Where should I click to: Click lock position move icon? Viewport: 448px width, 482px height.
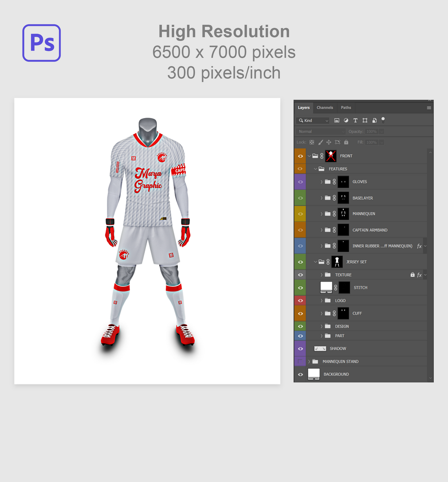329,142
